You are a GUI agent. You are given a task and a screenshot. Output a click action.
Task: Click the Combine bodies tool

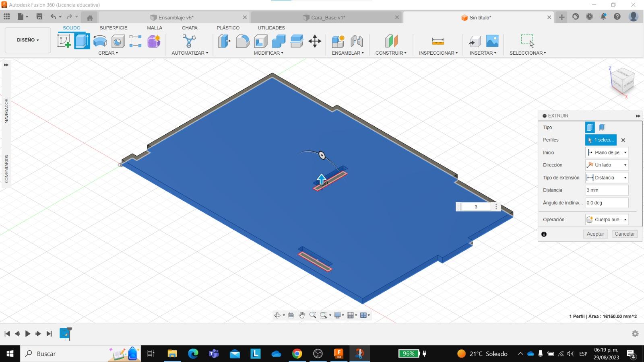[279, 41]
